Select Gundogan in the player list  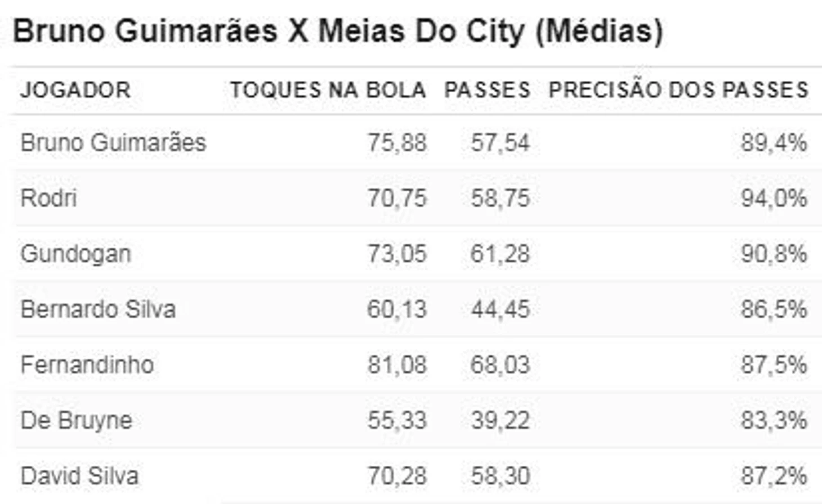pos(75,254)
